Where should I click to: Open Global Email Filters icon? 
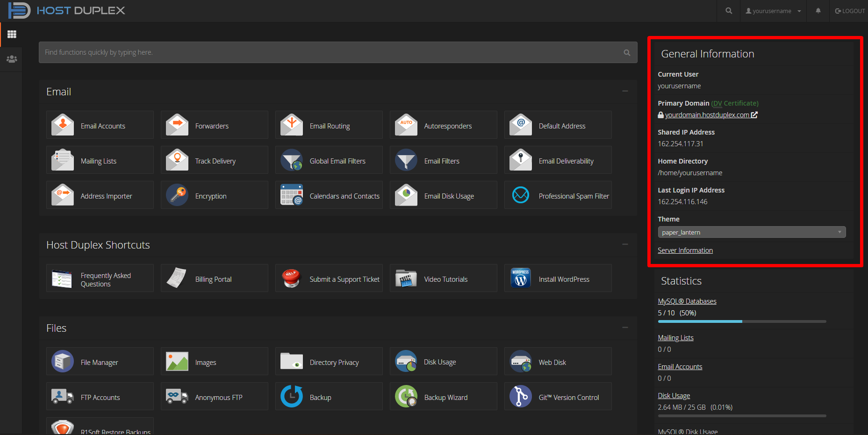tap(292, 160)
